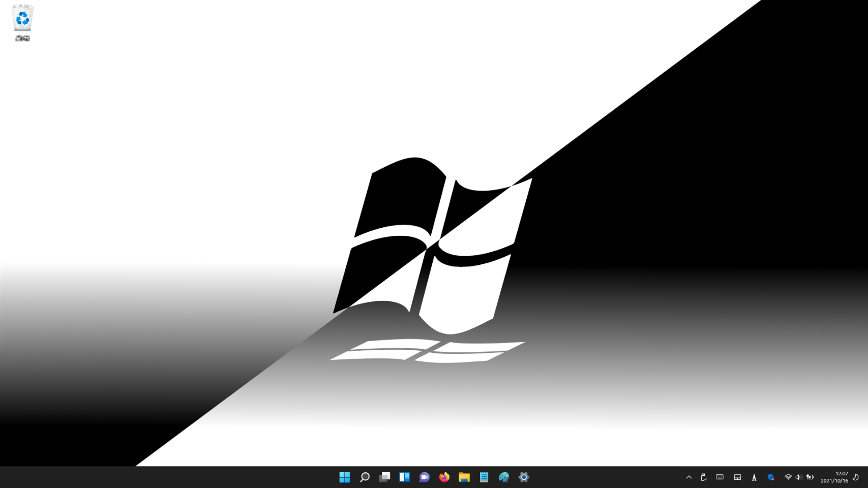This screenshot has height=488, width=868.
Task: Click the Safely Remove Hardware USB icon
Action: [x=704, y=477]
